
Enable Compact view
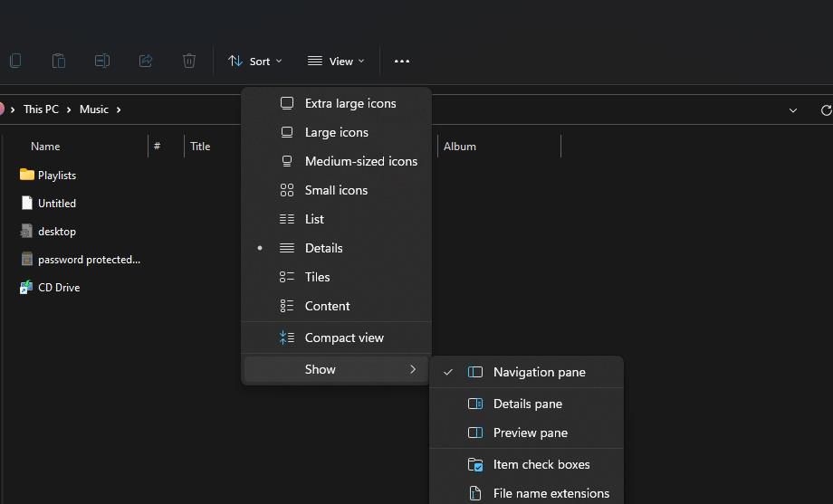(x=344, y=338)
